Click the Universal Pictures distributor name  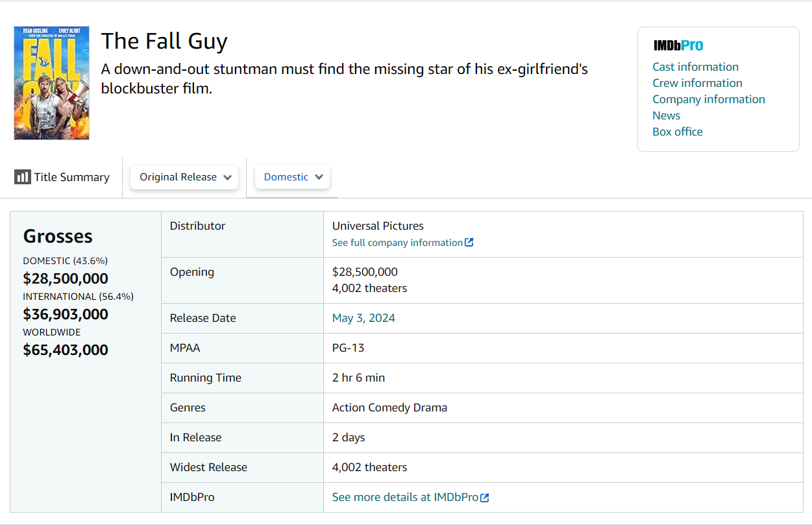pos(378,226)
